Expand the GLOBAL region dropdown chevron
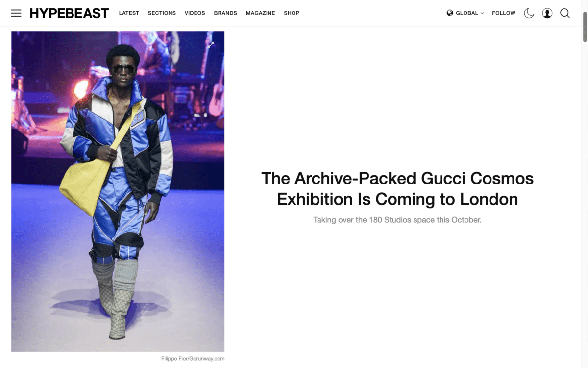 coord(482,13)
